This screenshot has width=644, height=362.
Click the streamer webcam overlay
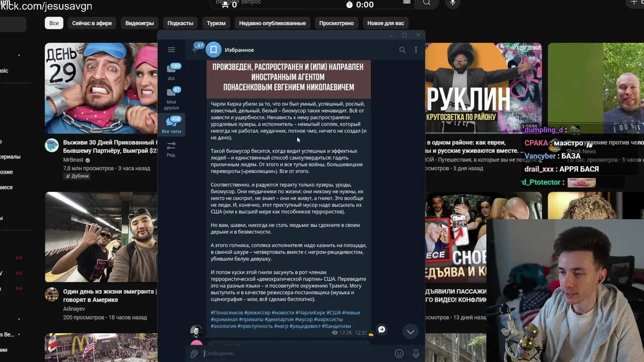565,290
